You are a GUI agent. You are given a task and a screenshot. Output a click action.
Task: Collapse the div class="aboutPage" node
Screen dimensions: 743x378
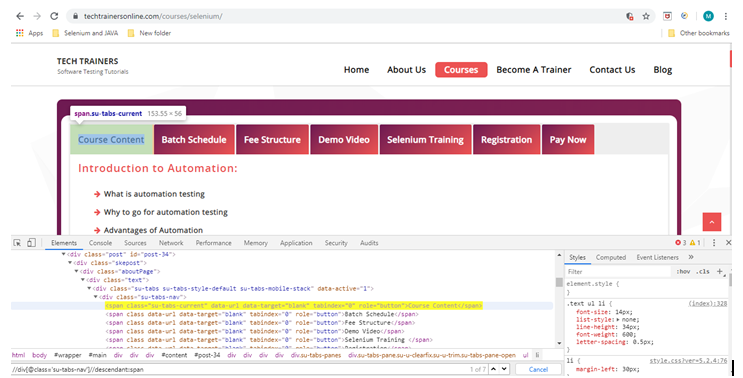(76, 271)
